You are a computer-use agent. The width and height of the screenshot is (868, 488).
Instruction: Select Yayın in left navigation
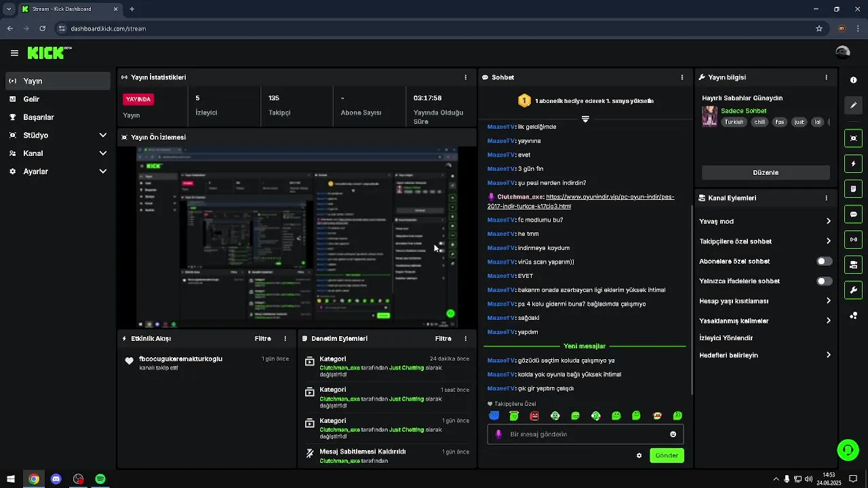58,81
